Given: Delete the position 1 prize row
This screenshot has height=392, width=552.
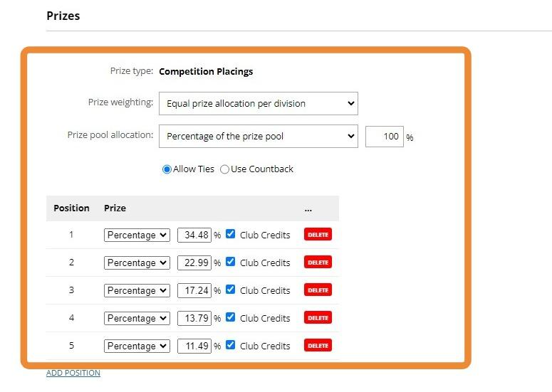Looking at the screenshot, I should [x=318, y=235].
